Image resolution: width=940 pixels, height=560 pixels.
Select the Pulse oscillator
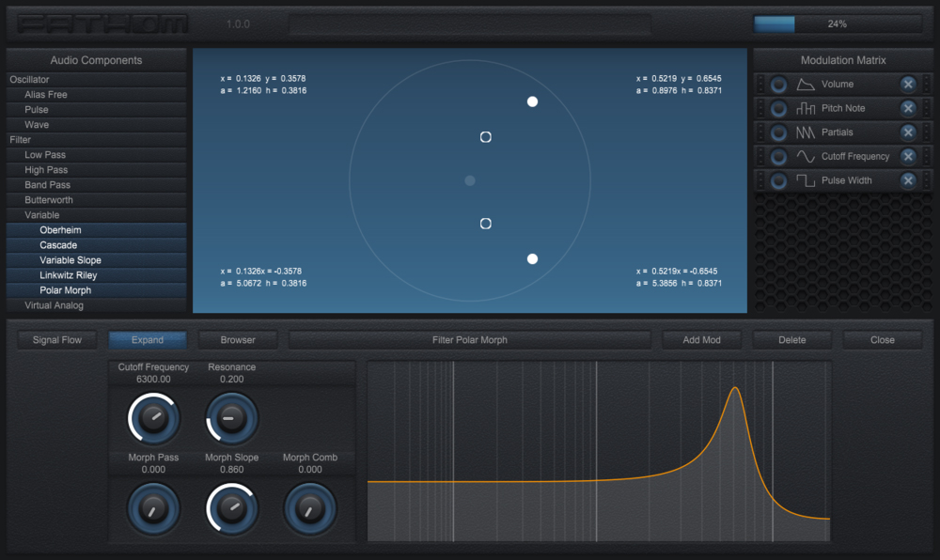pos(97,110)
